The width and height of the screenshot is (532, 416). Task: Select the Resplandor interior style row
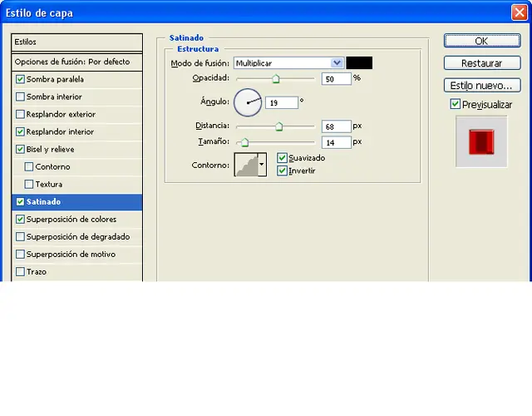pos(76,131)
